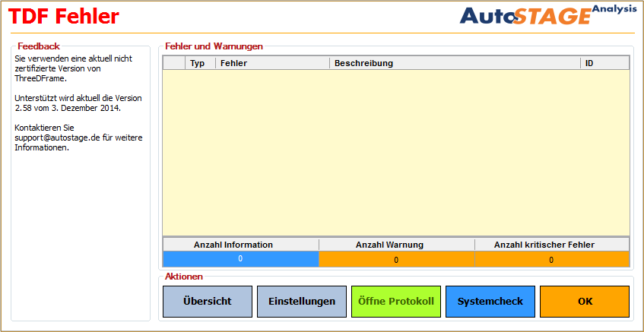
Task: Run the Systemcheck
Action: click(490, 302)
